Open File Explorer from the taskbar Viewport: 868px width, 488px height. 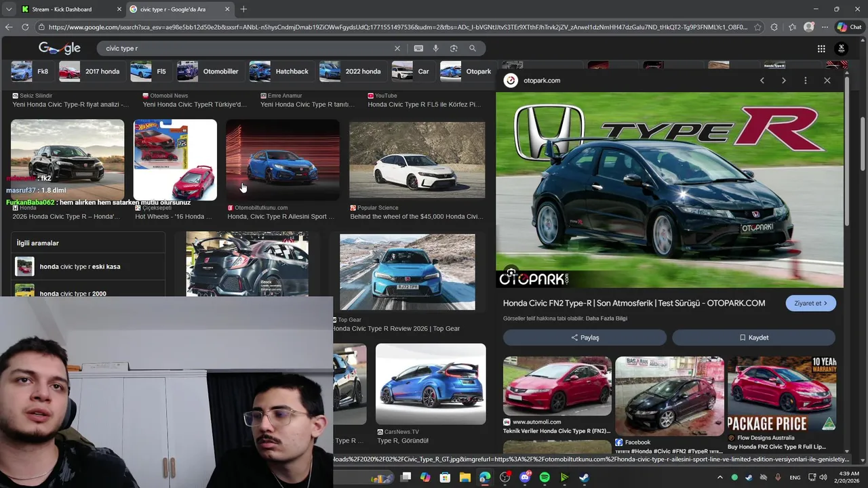(465, 478)
